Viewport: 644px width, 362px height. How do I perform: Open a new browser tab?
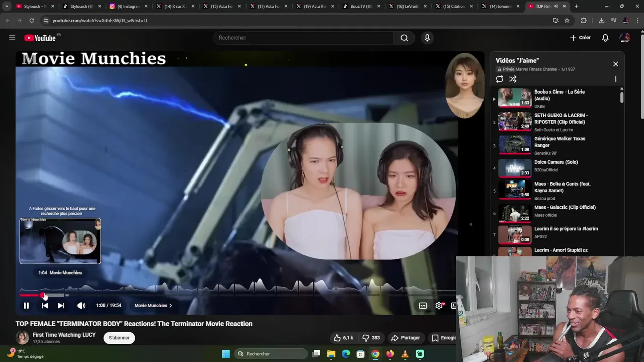click(576, 6)
